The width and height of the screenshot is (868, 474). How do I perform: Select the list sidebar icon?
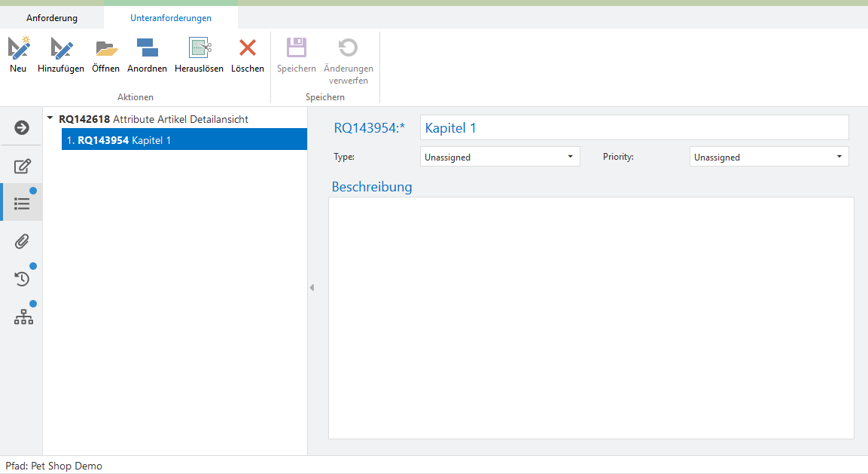tap(23, 203)
